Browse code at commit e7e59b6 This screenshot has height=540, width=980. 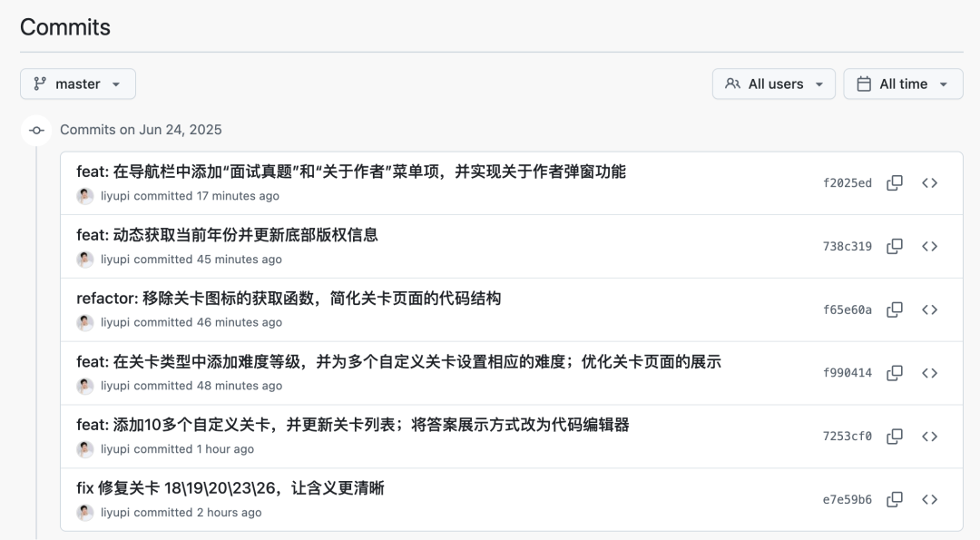click(x=930, y=499)
